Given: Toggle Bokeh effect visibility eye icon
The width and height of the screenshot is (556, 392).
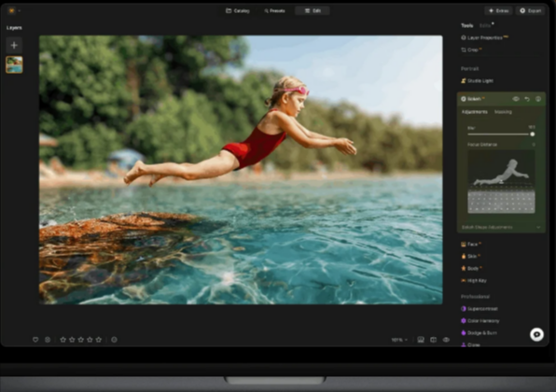Looking at the screenshot, I should pos(516,99).
